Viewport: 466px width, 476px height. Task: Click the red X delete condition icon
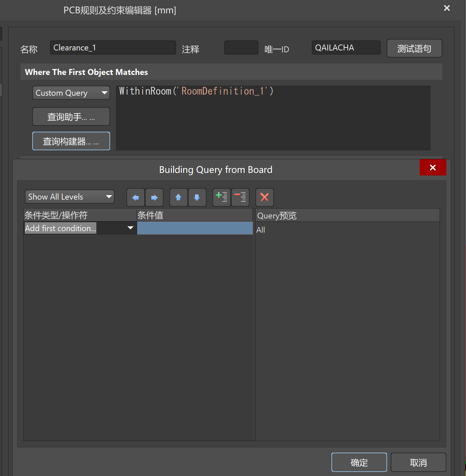tap(264, 197)
